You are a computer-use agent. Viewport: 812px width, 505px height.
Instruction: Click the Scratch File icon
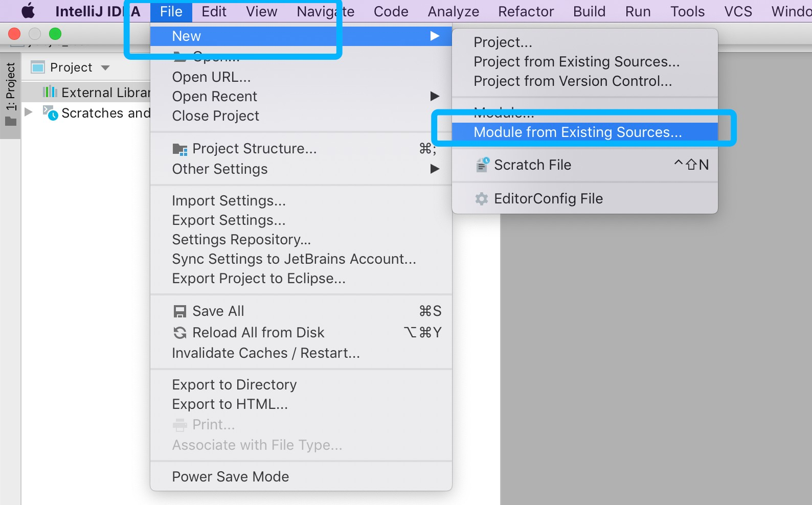[482, 165]
